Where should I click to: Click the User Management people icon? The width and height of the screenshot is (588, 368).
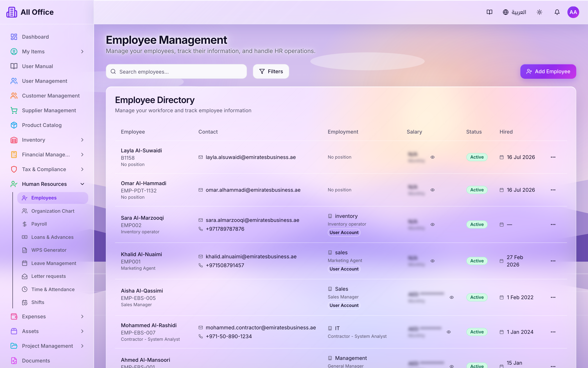click(x=14, y=81)
